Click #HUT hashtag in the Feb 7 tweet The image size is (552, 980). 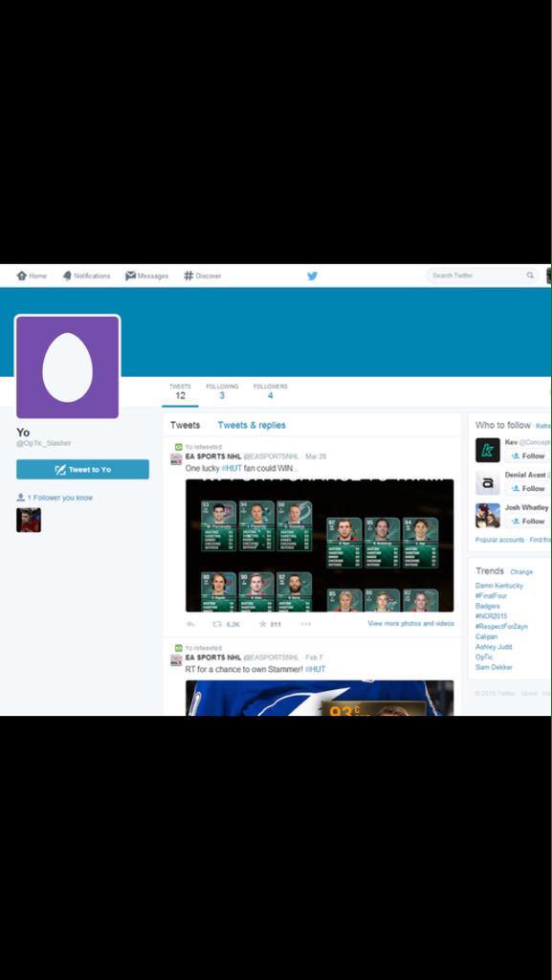tap(316, 669)
